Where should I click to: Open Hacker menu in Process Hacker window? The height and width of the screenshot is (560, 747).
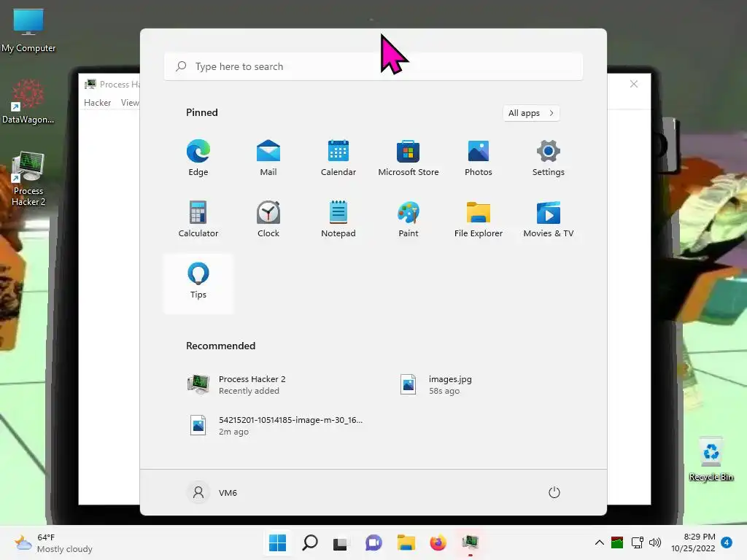(97, 102)
